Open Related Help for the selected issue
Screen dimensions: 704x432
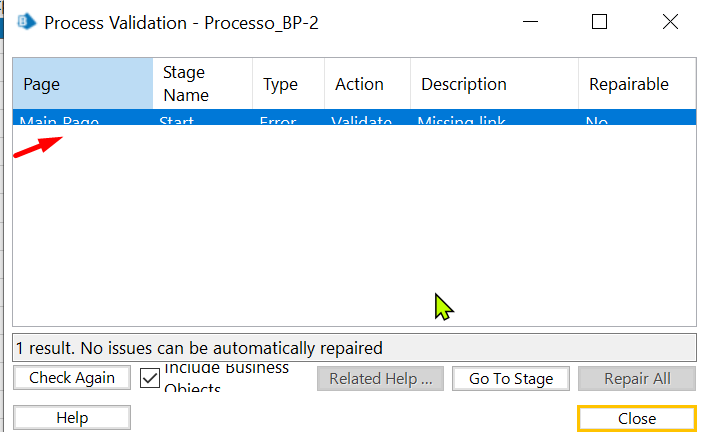[380, 378]
